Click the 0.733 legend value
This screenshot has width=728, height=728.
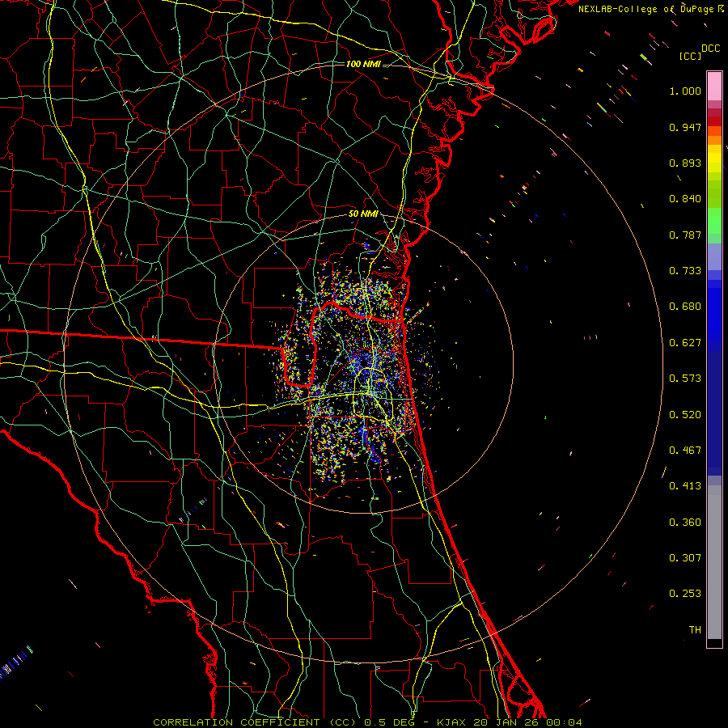point(685,271)
